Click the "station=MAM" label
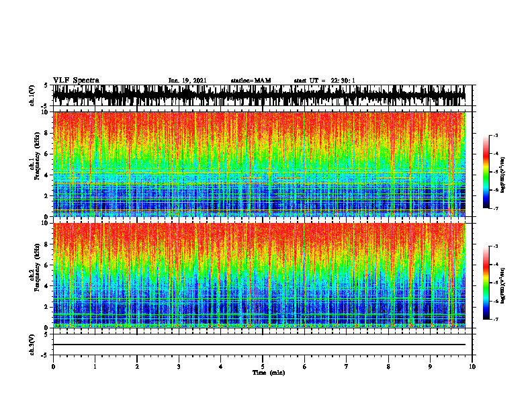Screen dimensions: 532x411 click(x=251, y=81)
